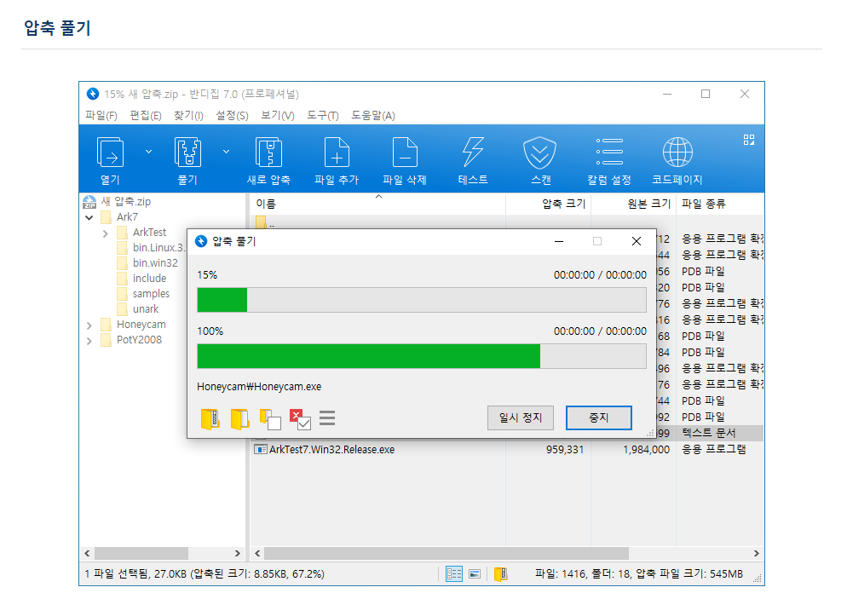Viewport: 847px width, 616px height.
Task: Click the hamburger lines icon in extract dialog
Action: coord(327,417)
